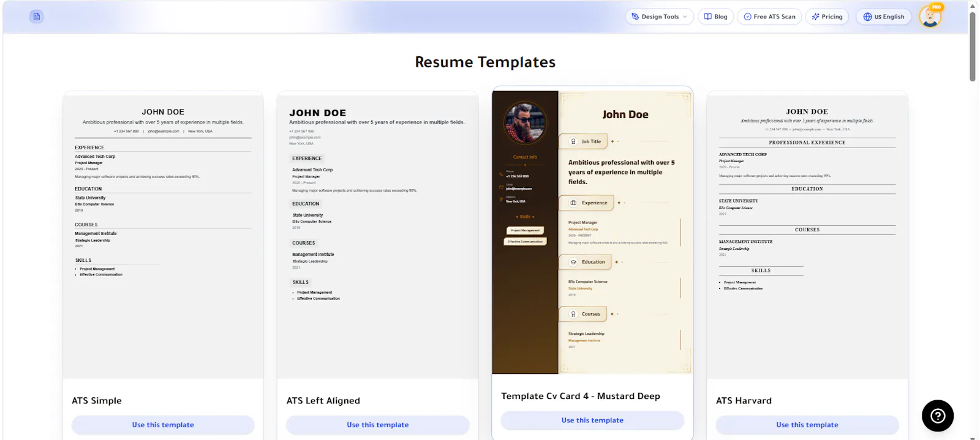Go to the Pricing page

827,17
